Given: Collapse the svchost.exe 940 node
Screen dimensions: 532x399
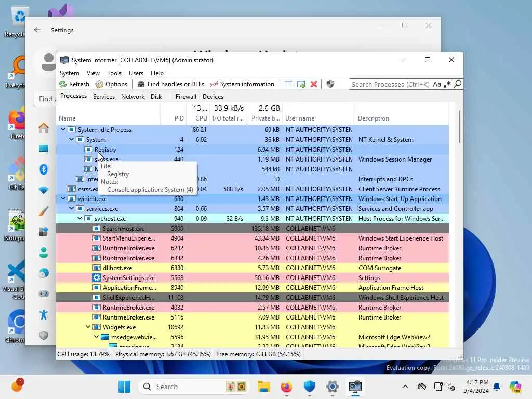Looking at the screenshot, I should (79, 219).
